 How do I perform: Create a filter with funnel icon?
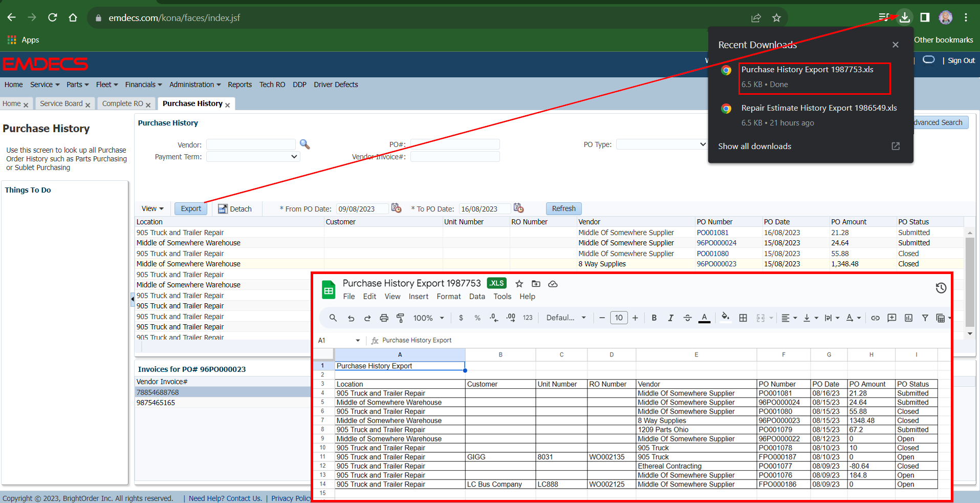click(925, 318)
